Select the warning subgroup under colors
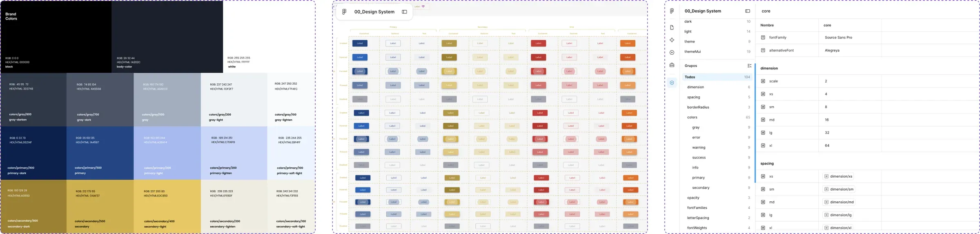 717,147
